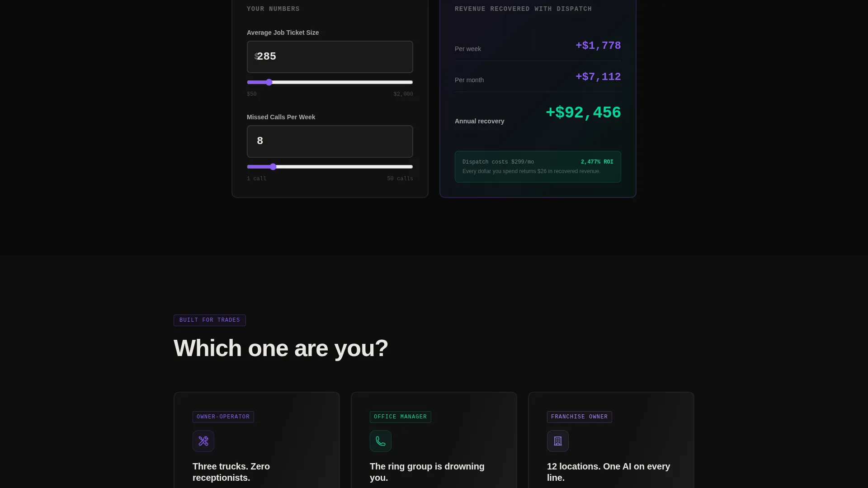Click the +$7,112 per month value
This screenshot has height=488, width=868.
coord(598,77)
